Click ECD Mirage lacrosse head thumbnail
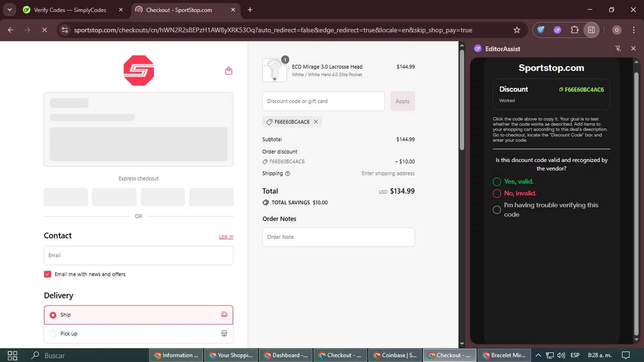 pos(274,70)
